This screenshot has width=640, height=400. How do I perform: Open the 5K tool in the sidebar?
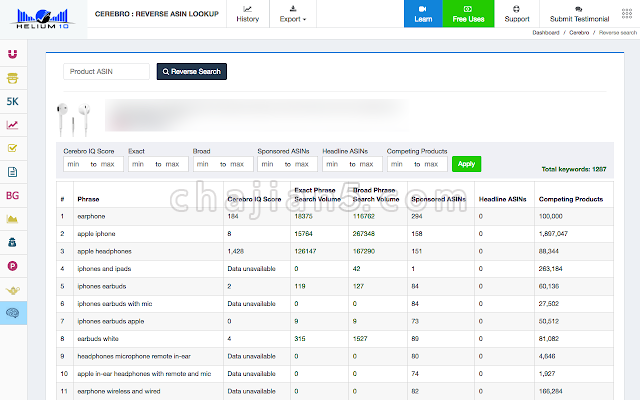(x=13, y=101)
